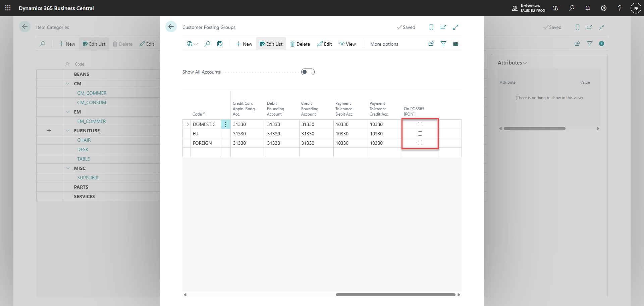644x306 pixels.
Task: Click Edit List in Item Categories toolbar
Action: (94, 44)
